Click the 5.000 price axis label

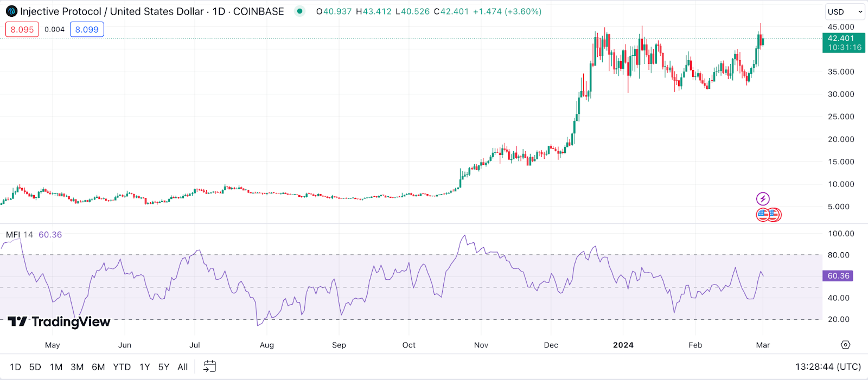coord(839,207)
